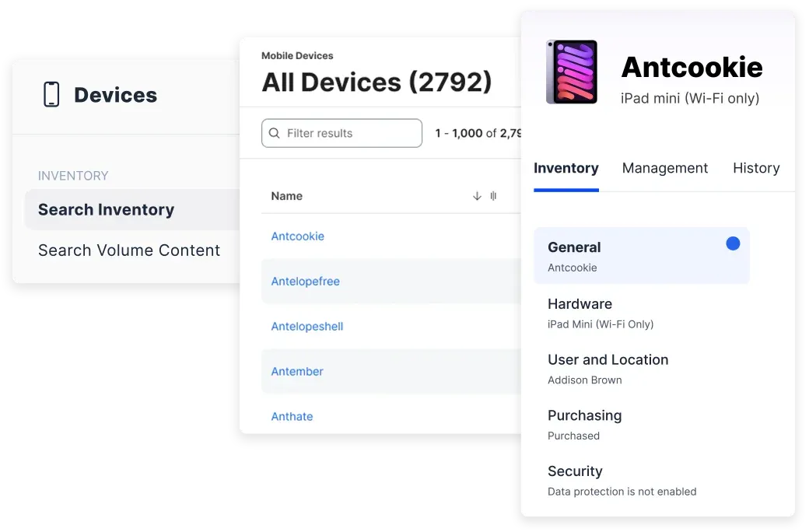
Task: Select the Inventory tab
Action: [566, 168]
